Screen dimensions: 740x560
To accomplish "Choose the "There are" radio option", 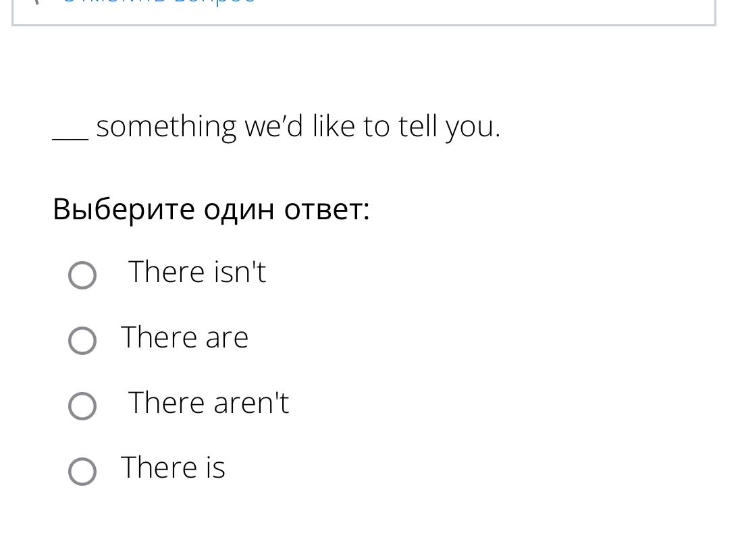I will [82, 340].
